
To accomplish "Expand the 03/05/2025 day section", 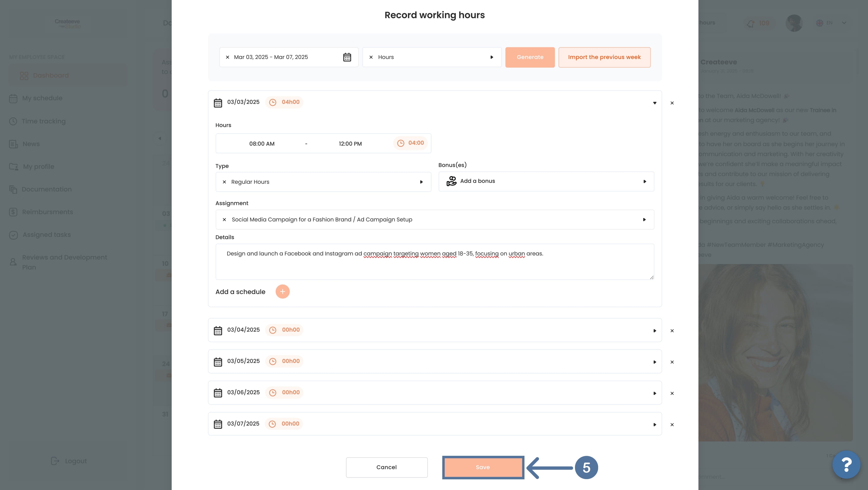I will coord(655,362).
